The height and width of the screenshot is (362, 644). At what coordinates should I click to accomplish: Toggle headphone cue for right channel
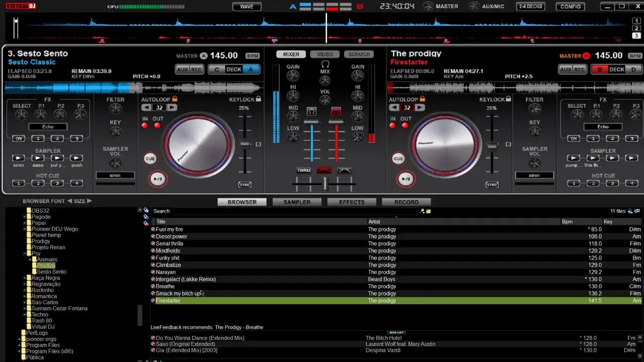[336, 112]
